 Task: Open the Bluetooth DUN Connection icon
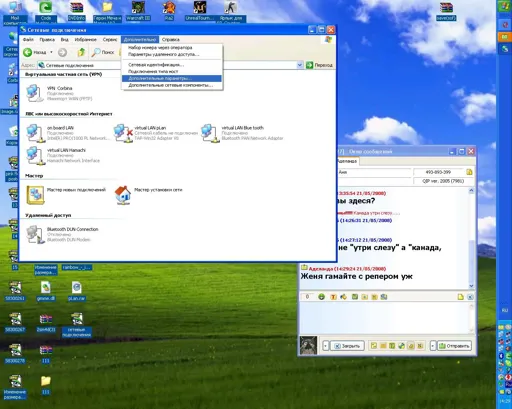click(35, 234)
